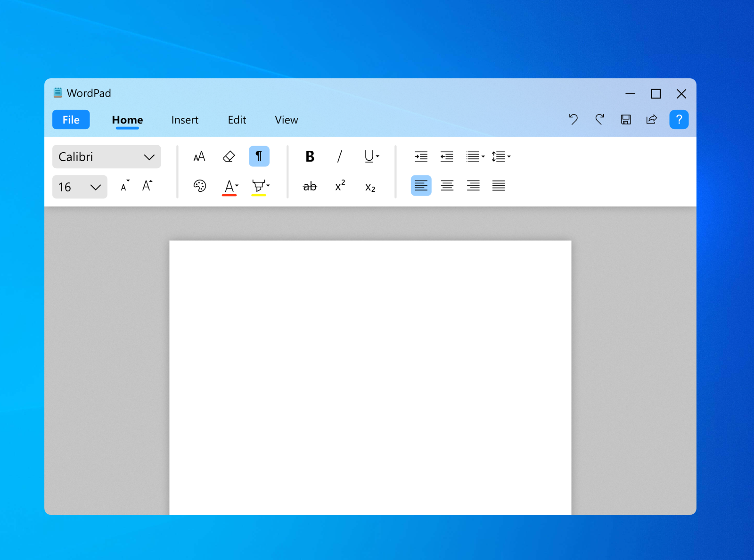Screen dimensions: 754x560
Task: Click the File button
Action: click(x=71, y=120)
